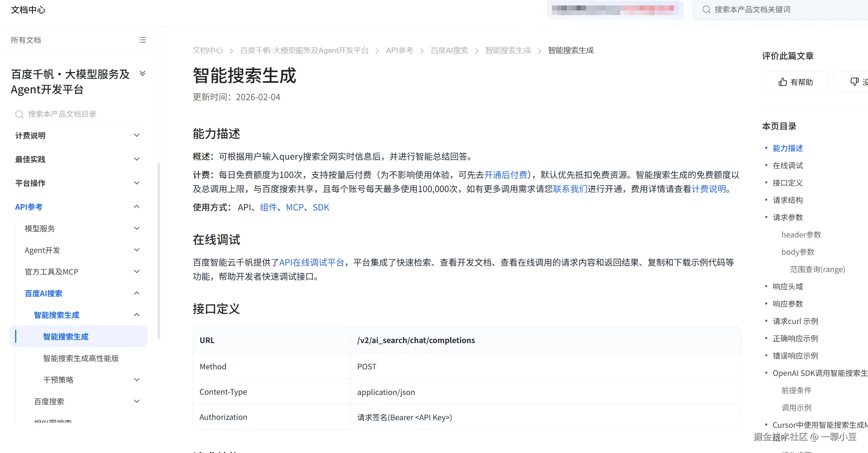
Task: Open the 开通后付费 link
Action: pos(505,175)
